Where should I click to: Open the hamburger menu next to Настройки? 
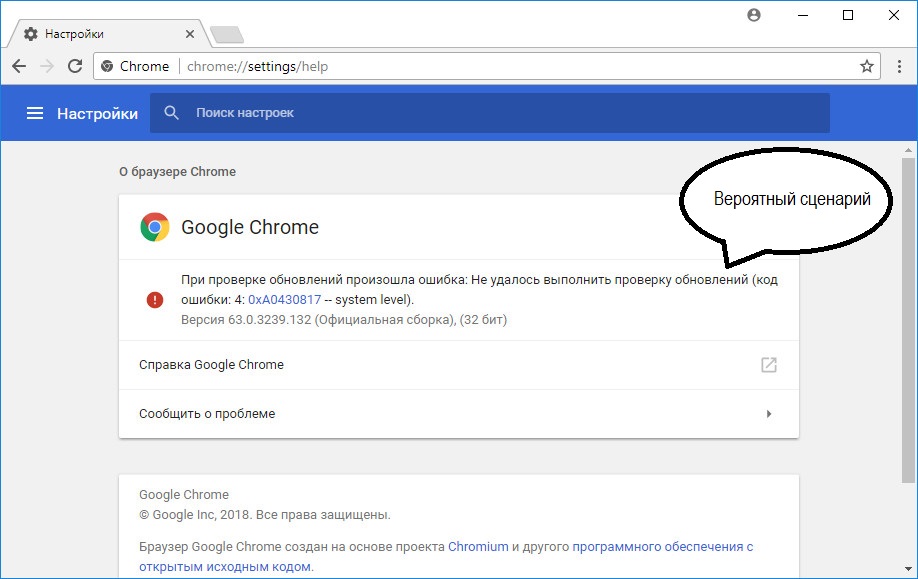35,113
